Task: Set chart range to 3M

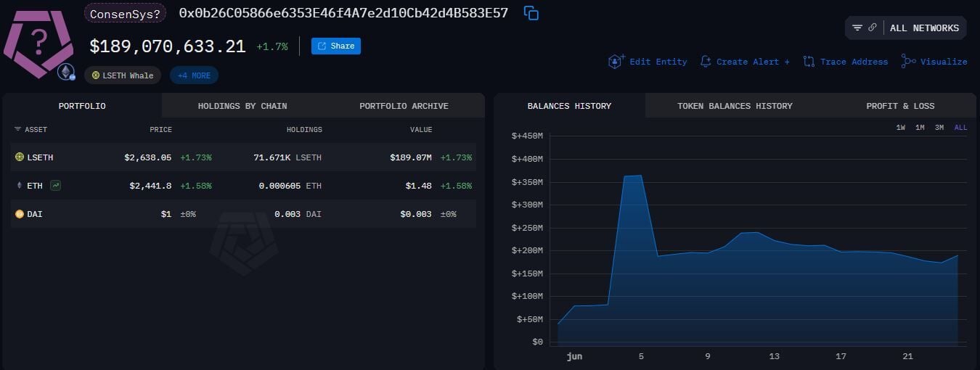Action: click(x=939, y=128)
